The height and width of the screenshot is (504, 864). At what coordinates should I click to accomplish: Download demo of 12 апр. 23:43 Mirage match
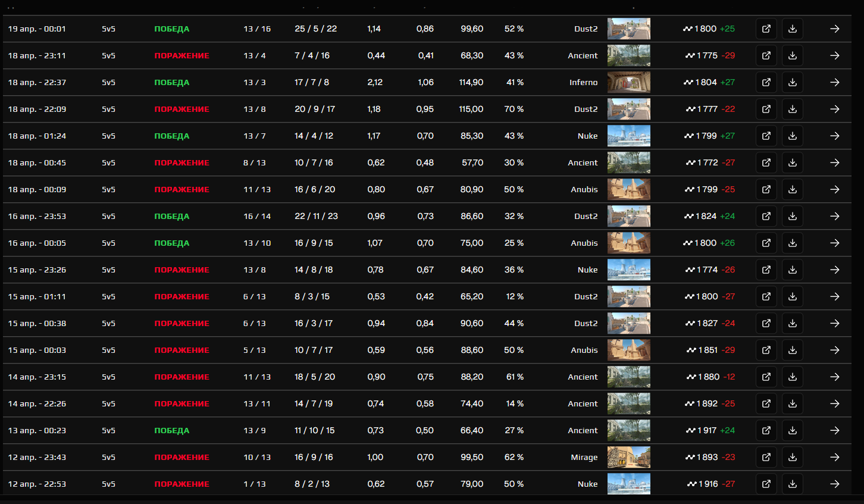(793, 457)
